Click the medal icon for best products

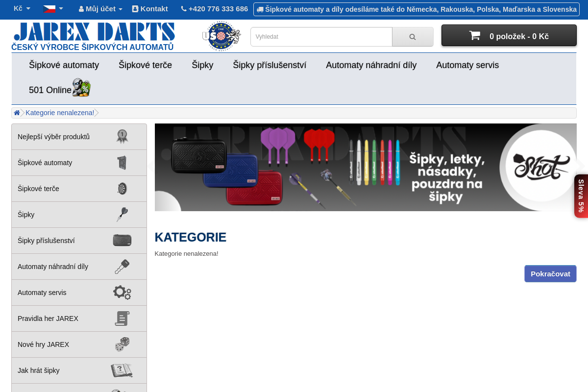pyautogui.click(x=122, y=137)
